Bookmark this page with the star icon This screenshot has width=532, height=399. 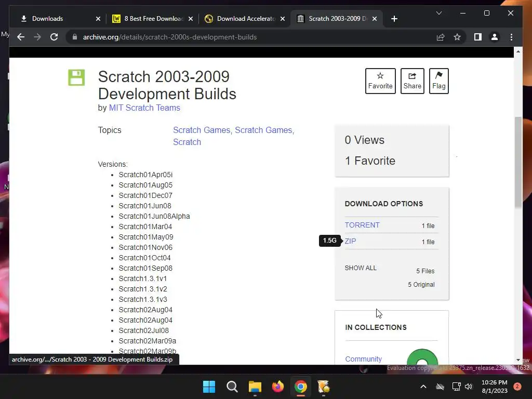tap(457, 37)
